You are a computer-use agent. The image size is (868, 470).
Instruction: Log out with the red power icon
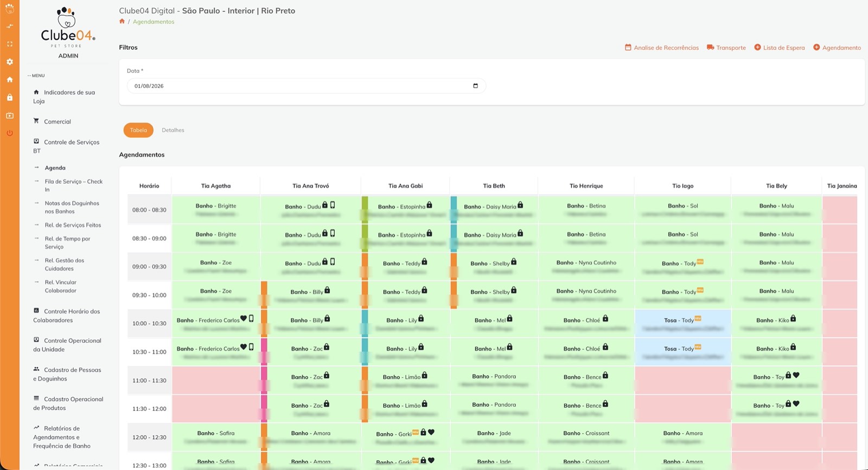pos(10,133)
